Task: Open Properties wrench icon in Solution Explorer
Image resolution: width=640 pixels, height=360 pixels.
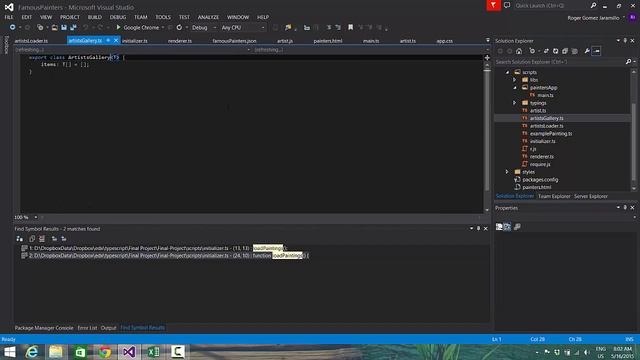Action: [x=587, y=51]
